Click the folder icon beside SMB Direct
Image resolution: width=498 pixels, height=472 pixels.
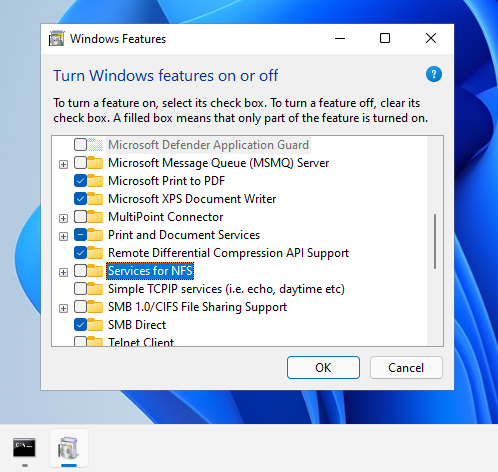[95, 325]
